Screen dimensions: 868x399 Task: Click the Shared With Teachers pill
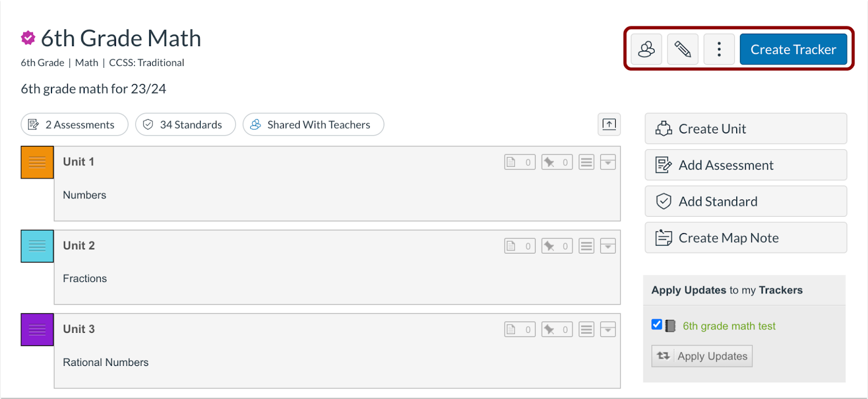tap(313, 124)
